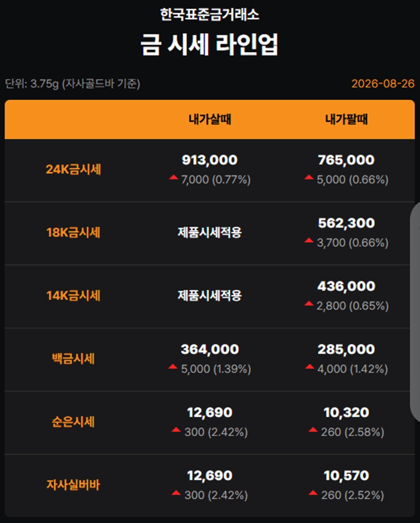Image resolution: width=420 pixels, height=523 pixels.
Task: Click 제품시세적용 in the 14K row
Action: tap(210, 296)
